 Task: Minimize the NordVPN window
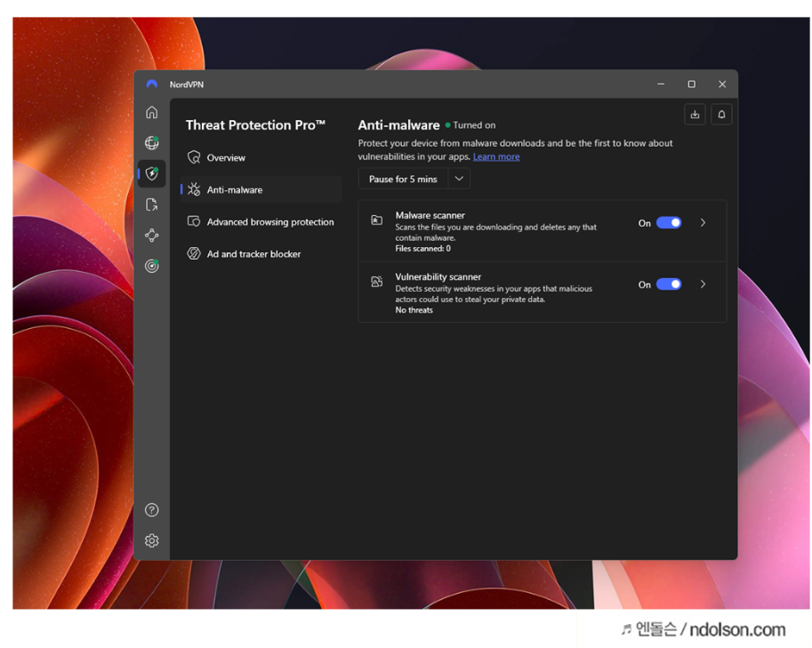tap(661, 84)
